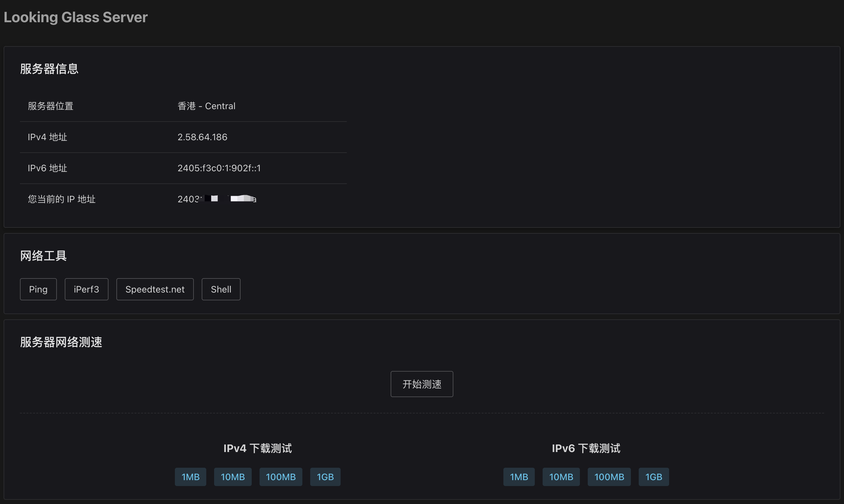Download the 1GB IPv4 test file
Image resolution: width=844 pixels, height=504 pixels.
point(325,477)
